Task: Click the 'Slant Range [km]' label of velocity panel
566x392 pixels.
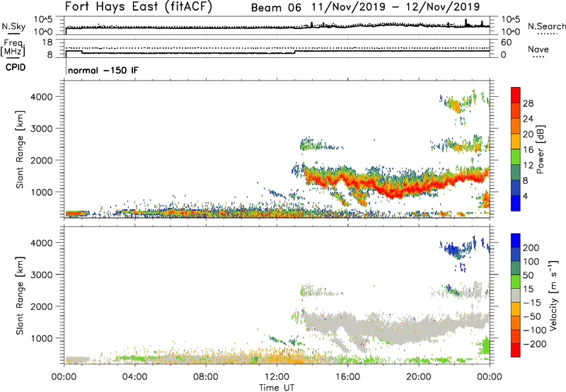Action: point(20,295)
